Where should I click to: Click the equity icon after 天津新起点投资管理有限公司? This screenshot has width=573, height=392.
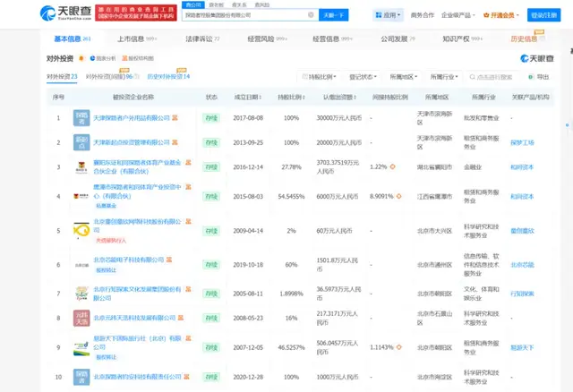[175, 142]
